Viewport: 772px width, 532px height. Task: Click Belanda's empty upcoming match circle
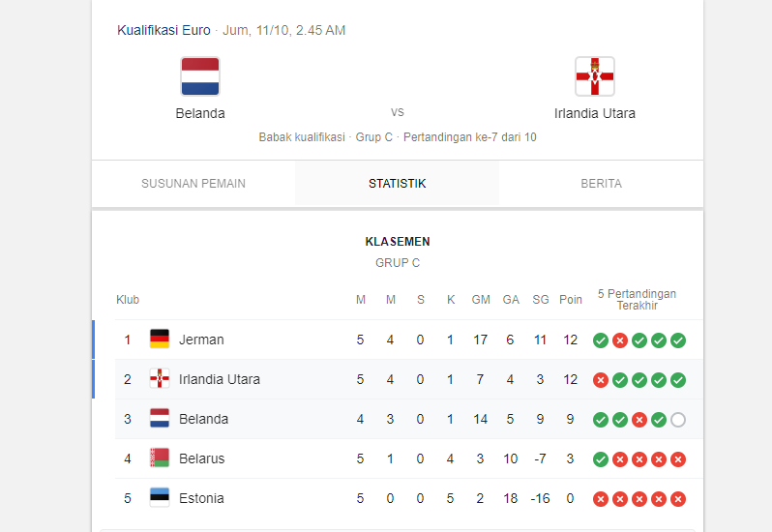pos(678,420)
